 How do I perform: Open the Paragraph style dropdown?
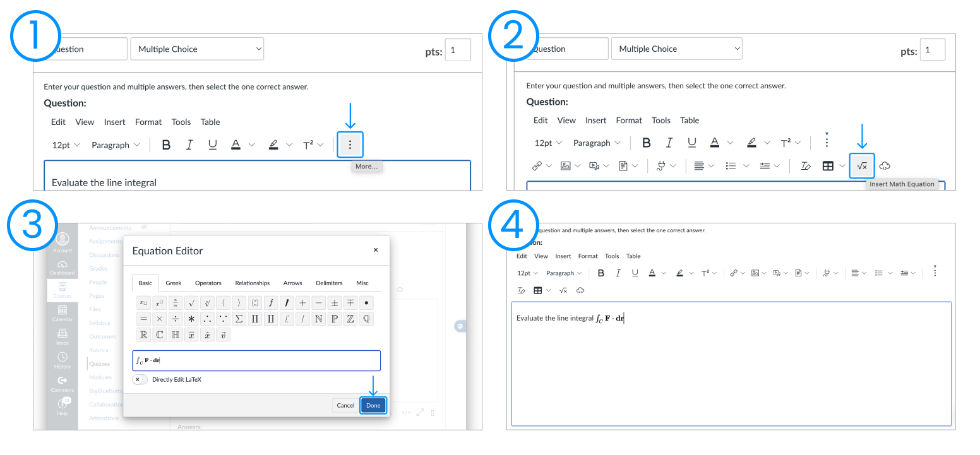point(596,143)
